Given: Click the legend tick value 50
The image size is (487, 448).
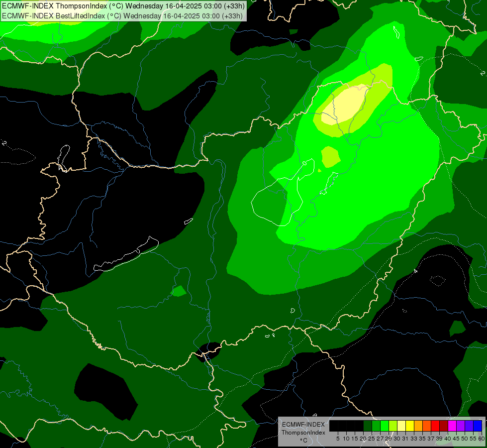Looking at the screenshot, I should (465, 439).
